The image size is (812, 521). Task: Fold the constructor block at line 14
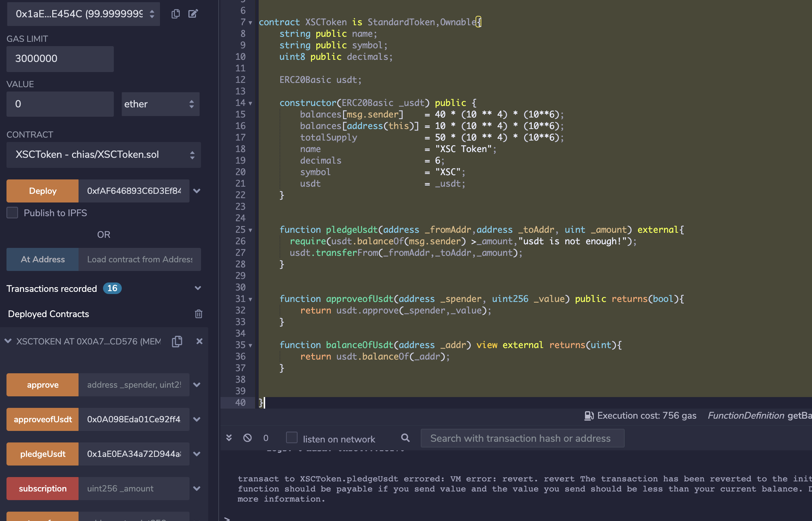250,103
